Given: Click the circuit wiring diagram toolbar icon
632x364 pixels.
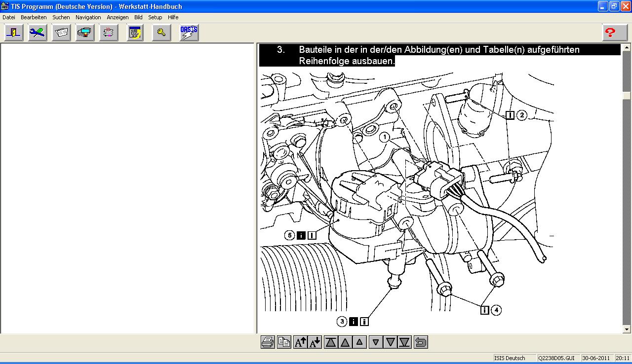Looking at the screenshot, I should click(109, 33).
